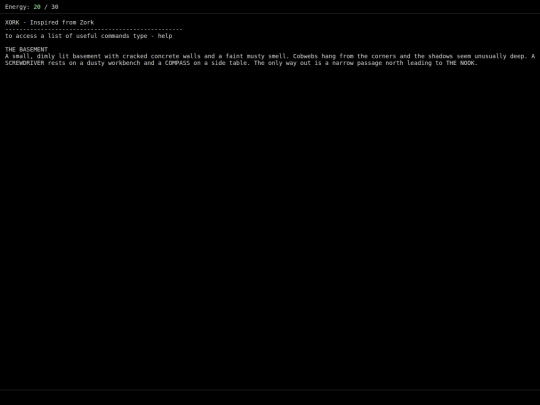This screenshot has height=405, width=540.
Task: Click the 'XORK - Inspired from Zork' title
Action: (x=49, y=22)
